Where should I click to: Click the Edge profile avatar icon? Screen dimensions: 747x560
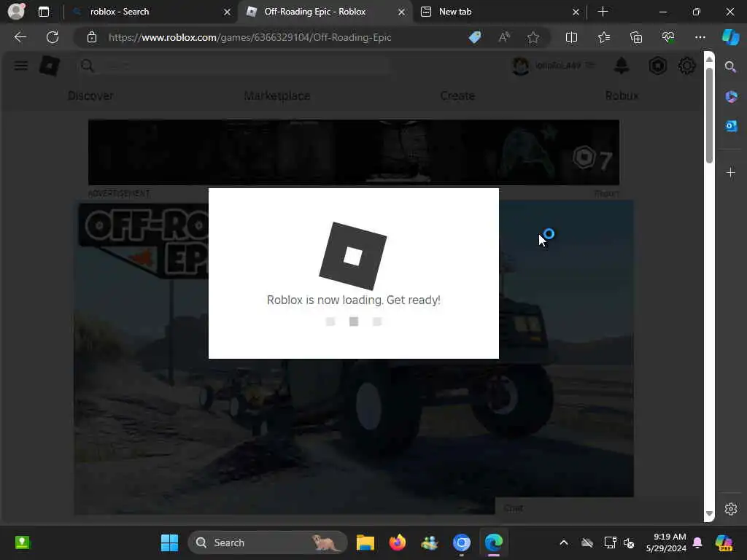coord(16,11)
